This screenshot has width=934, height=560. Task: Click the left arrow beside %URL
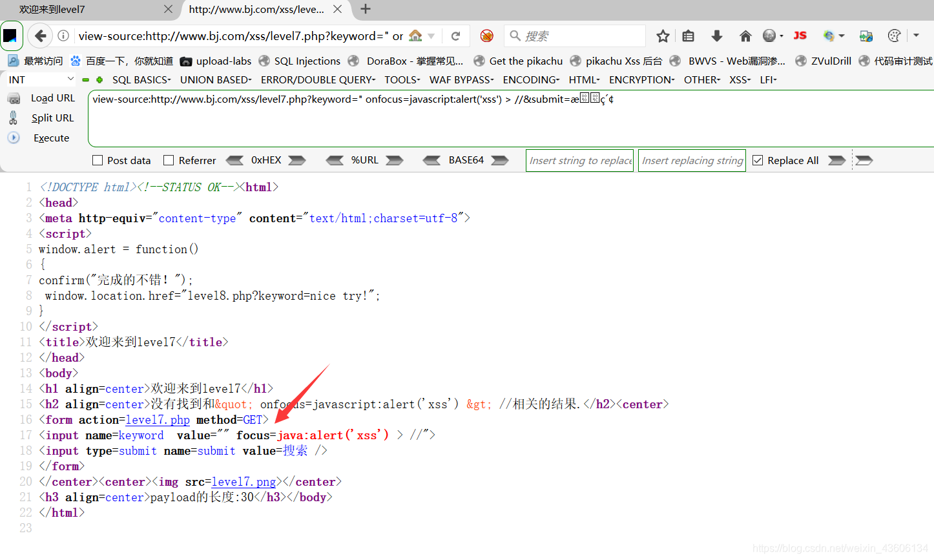click(x=335, y=160)
